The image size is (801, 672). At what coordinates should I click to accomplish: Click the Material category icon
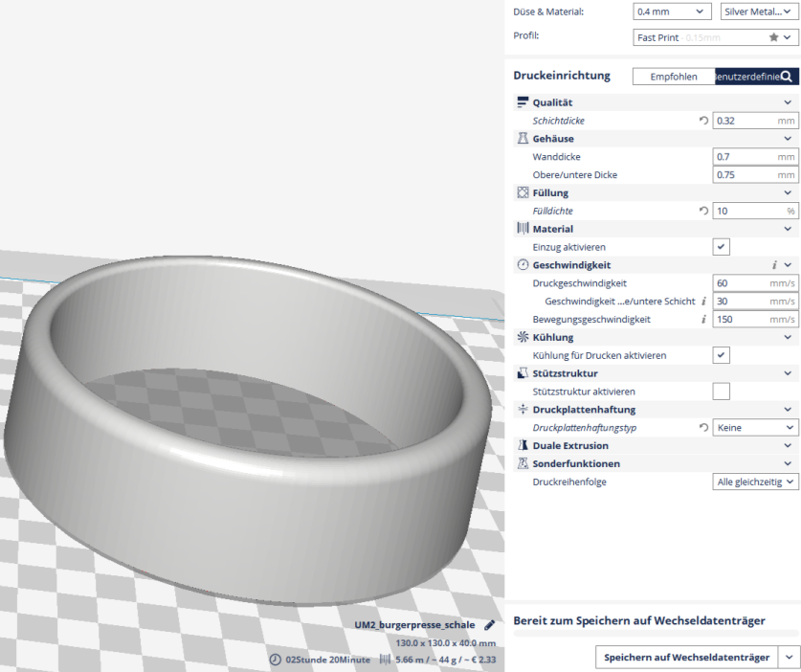pyautogui.click(x=523, y=229)
